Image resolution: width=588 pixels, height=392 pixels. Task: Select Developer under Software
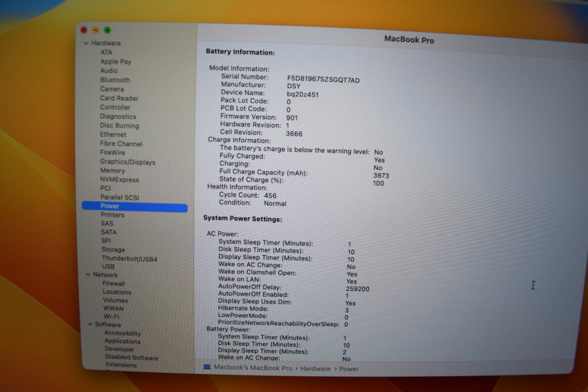[x=119, y=349]
